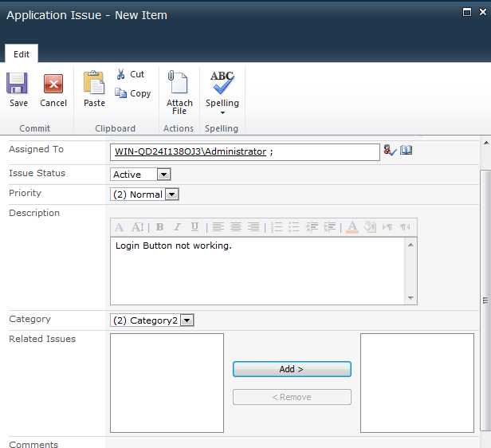The image size is (491, 448).
Task: Open the Priority dropdown
Action: click(x=172, y=195)
